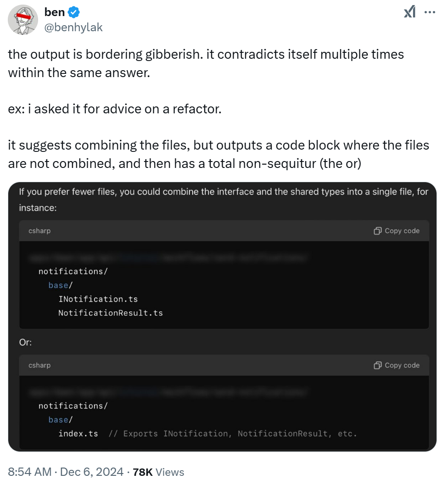
Task: Select the INotification.ts file line
Action: coord(98,299)
